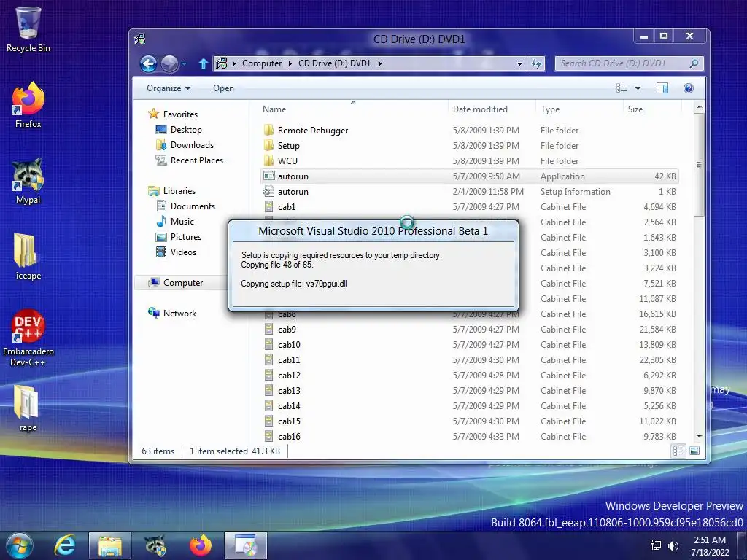Image resolution: width=747 pixels, height=560 pixels.
Task: Expand the address bar history dropdown
Action: click(x=519, y=63)
